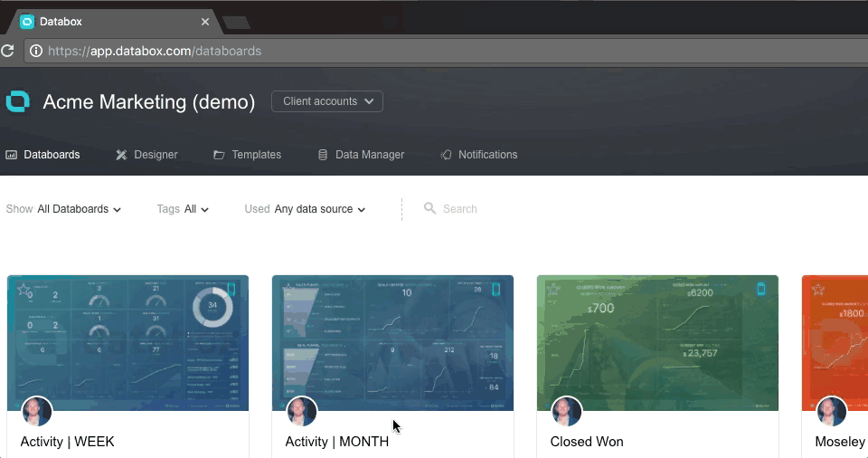Open the Notifications page

pos(478,155)
